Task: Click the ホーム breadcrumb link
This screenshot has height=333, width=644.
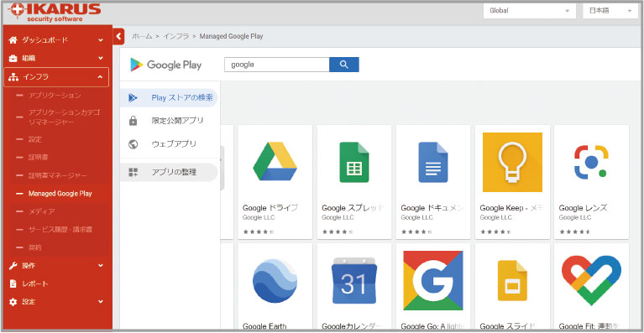Action: click(142, 36)
